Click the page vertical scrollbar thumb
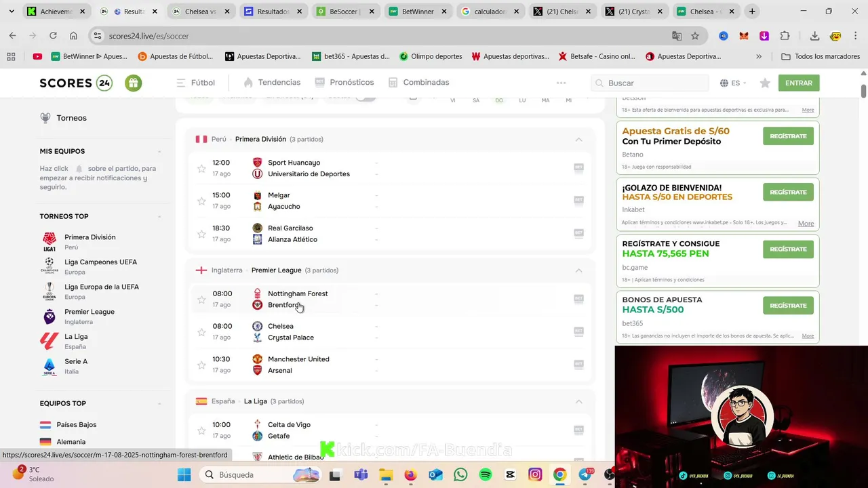This screenshot has width=868, height=488. (863, 90)
